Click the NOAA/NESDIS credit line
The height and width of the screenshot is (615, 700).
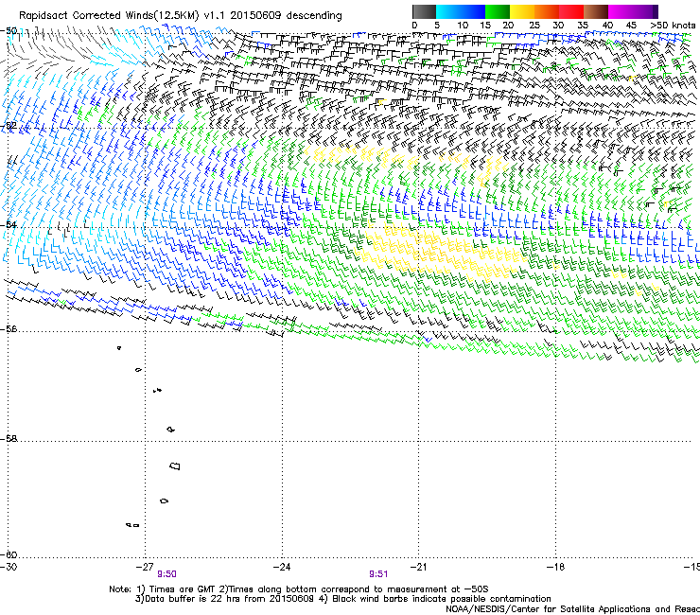[x=572, y=609]
